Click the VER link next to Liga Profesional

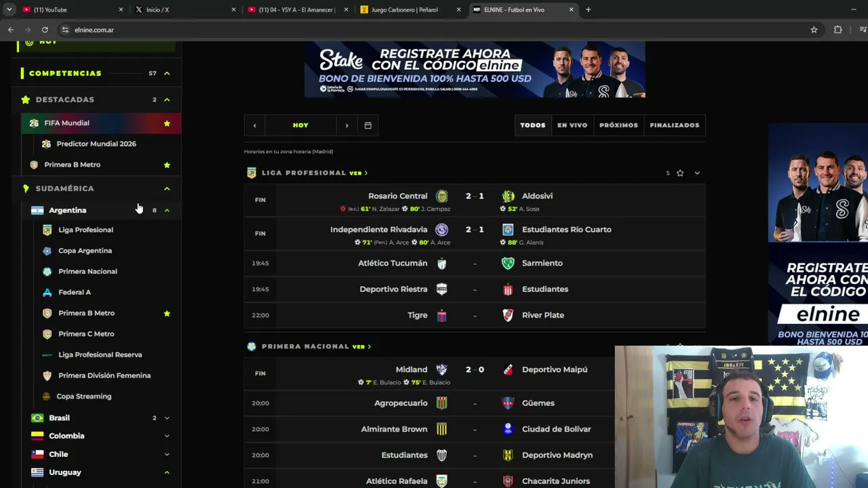point(358,174)
